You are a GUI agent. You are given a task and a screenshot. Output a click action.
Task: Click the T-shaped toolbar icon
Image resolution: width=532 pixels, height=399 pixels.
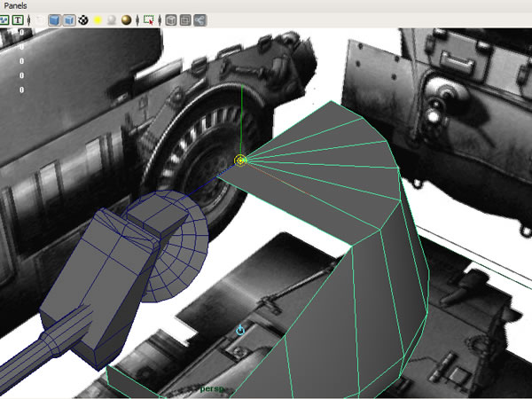[x=18, y=20]
